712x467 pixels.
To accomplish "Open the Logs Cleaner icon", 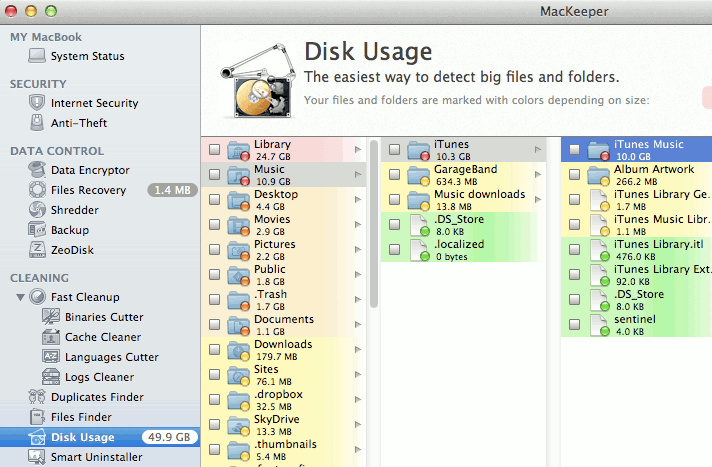I will point(51,377).
